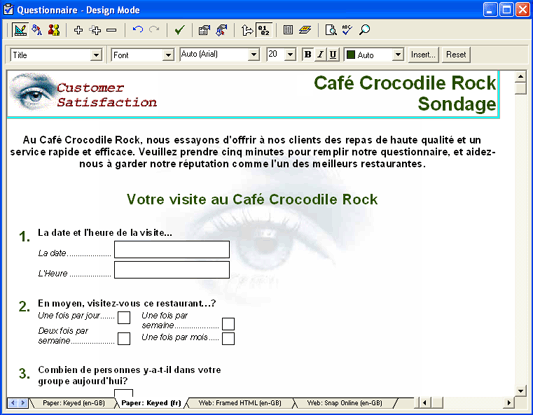The width and height of the screenshot is (533, 415).
Task: Click the green checkmark toolbar icon
Action: (x=179, y=30)
